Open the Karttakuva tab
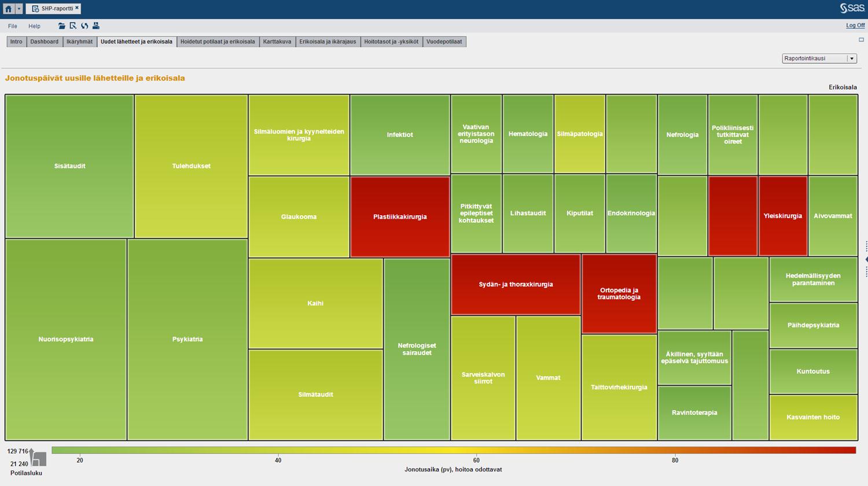Image resolution: width=868 pixels, height=486 pixels. pos(277,42)
